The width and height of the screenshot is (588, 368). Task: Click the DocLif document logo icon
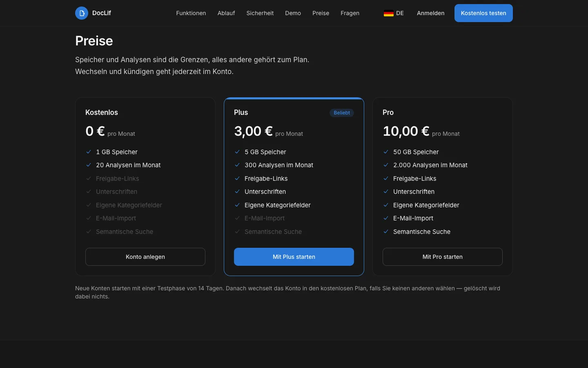tap(82, 13)
